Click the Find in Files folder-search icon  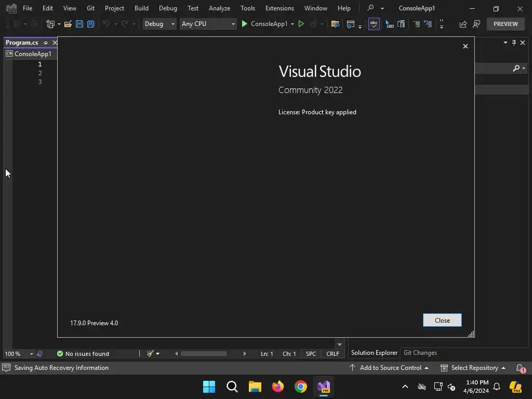click(x=335, y=24)
